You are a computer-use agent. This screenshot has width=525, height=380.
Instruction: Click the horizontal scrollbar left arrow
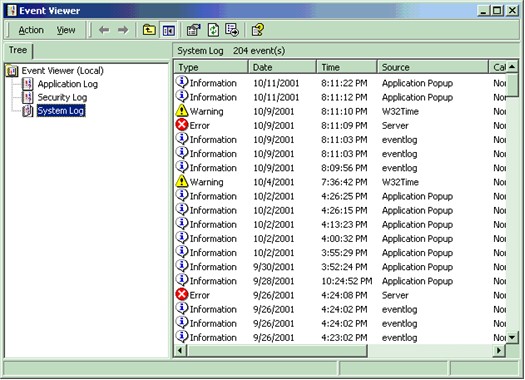pos(180,351)
